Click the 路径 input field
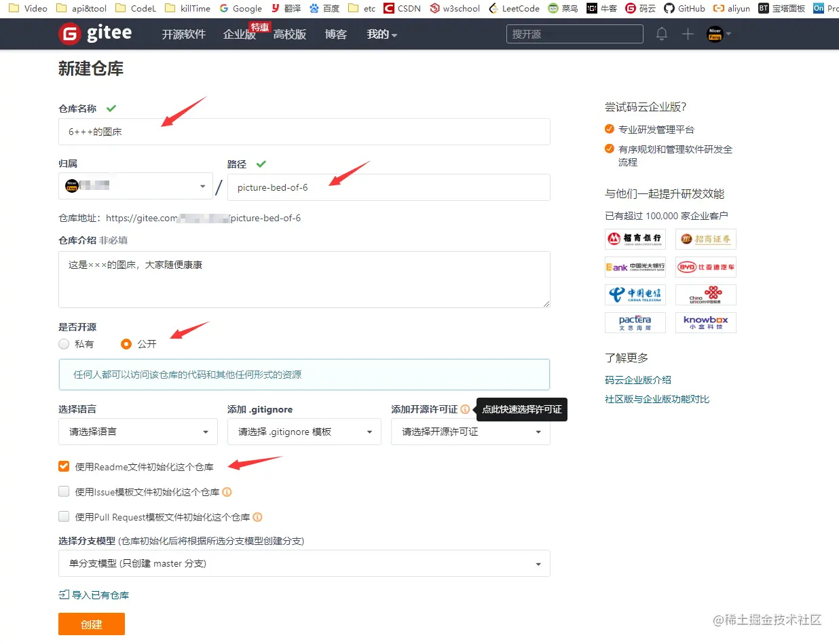839x644 pixels. click(389, 187)
